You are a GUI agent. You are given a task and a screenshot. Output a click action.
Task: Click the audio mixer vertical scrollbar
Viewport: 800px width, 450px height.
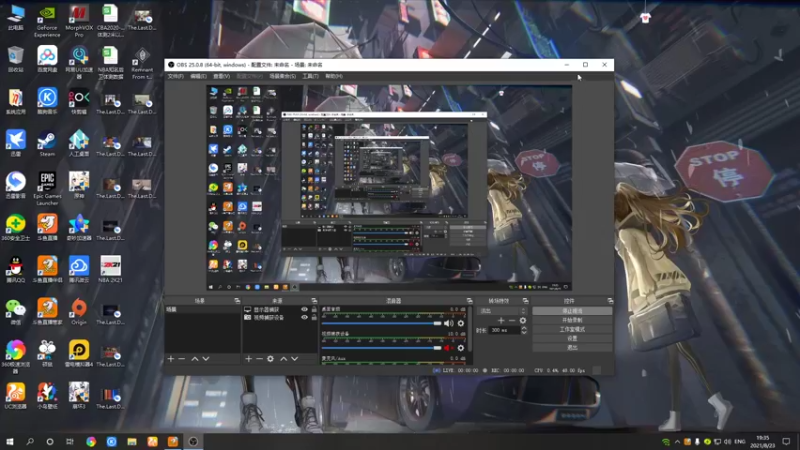[x=469, y=329]
